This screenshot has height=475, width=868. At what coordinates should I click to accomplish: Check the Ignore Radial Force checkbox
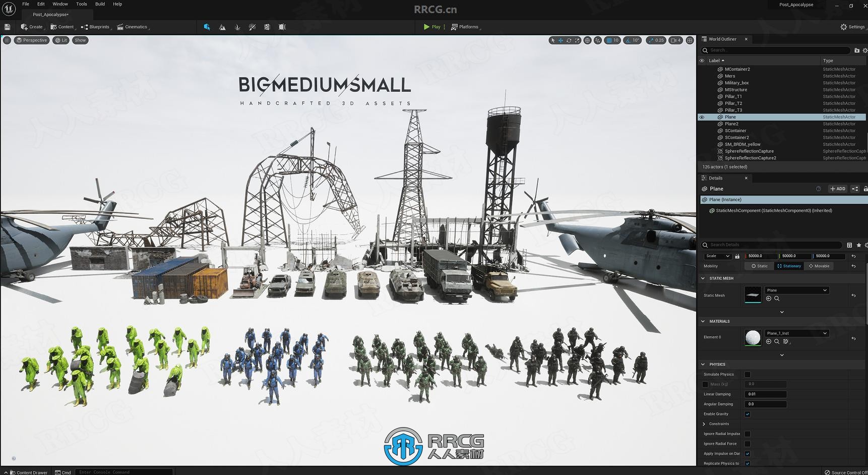tap(748, 444)
